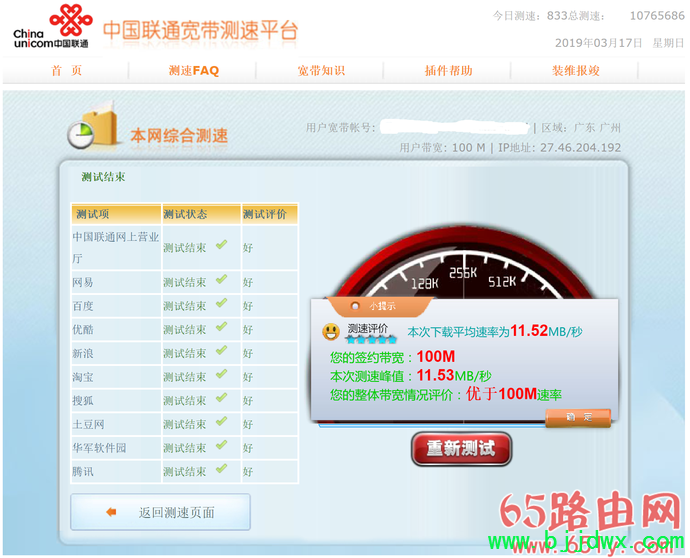Click the 区域 广东 广州 text
This screenshot has height=558, width=690.
point(581,128)
